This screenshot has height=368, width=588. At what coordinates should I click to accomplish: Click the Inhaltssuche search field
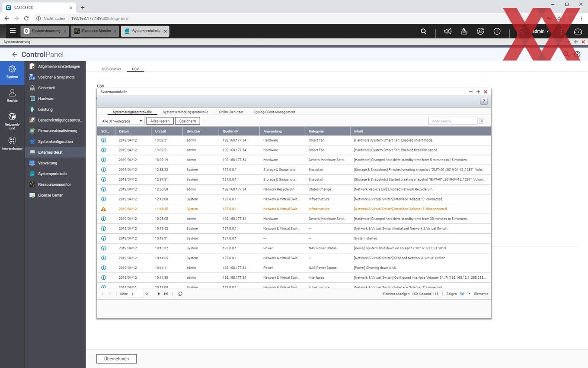(x=453, y=121)
